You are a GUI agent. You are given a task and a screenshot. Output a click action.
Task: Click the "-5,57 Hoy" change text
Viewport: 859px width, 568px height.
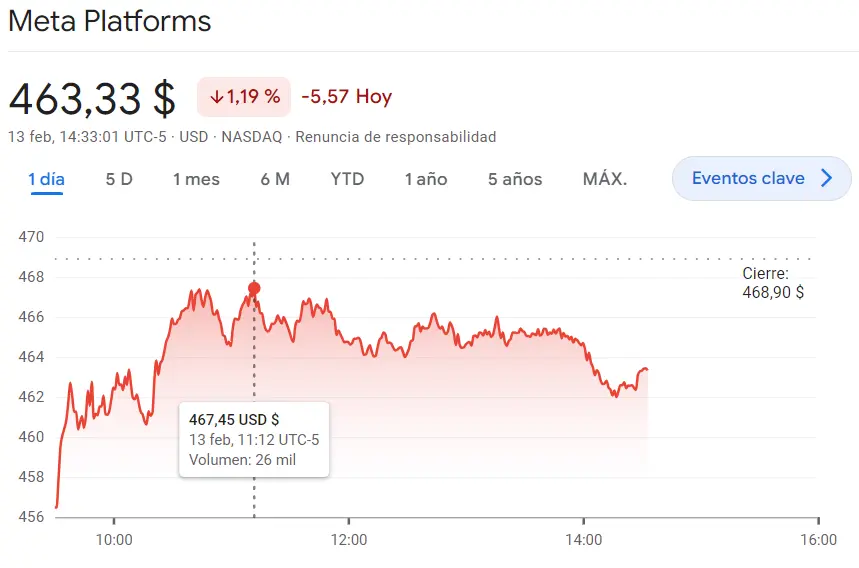pos(346,97)
